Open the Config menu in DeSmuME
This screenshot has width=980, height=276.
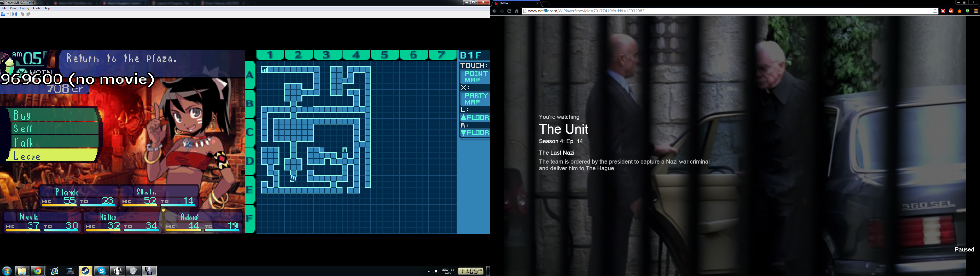tap(24, 8)
